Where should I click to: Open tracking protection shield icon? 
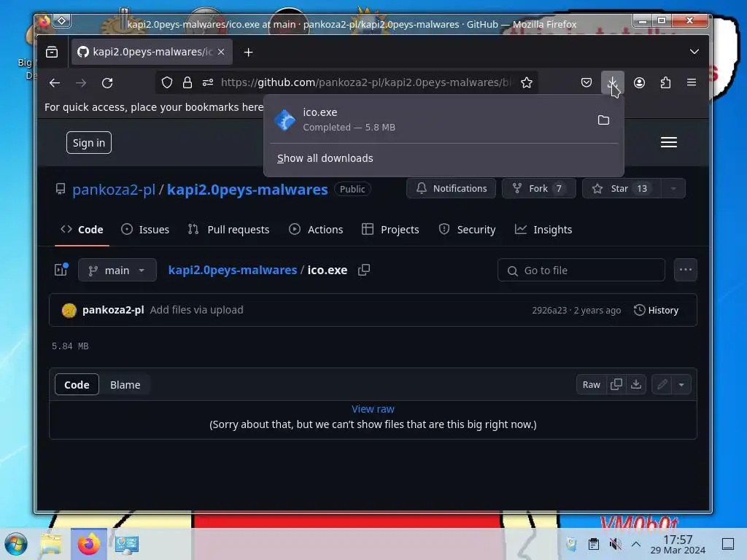(x=167, y=83)
